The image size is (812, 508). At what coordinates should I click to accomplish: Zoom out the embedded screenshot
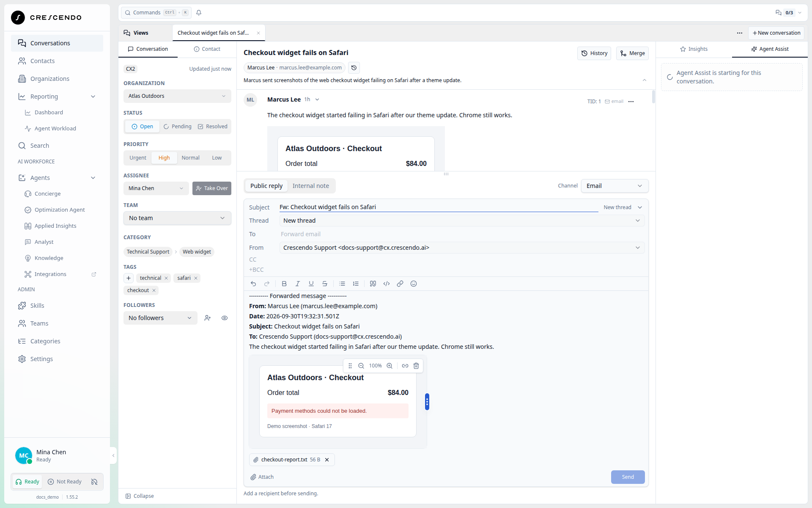(x=361, y=366)
